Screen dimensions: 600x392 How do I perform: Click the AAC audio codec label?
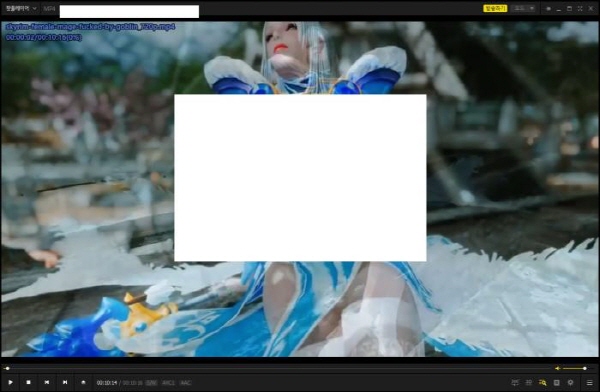[x=186, y=382]
